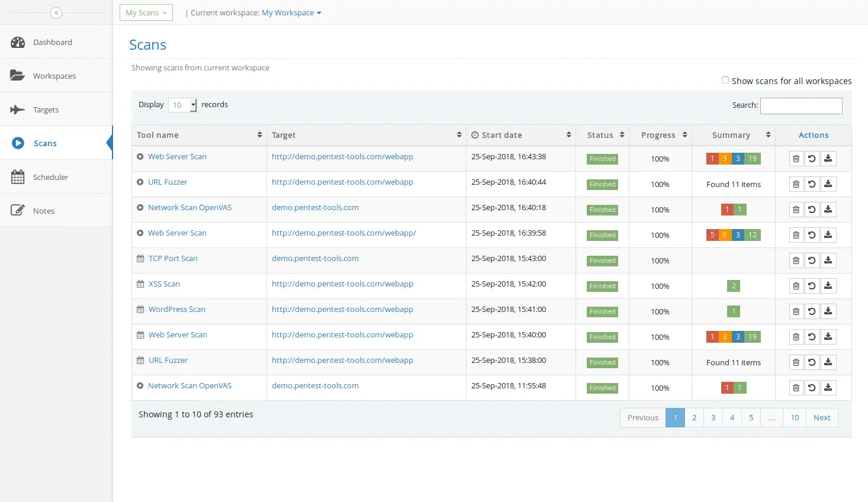This screenshot has width=868, height=502.
Task: Download the Network Scan OpenVAS report
Action: coord(828,209)
